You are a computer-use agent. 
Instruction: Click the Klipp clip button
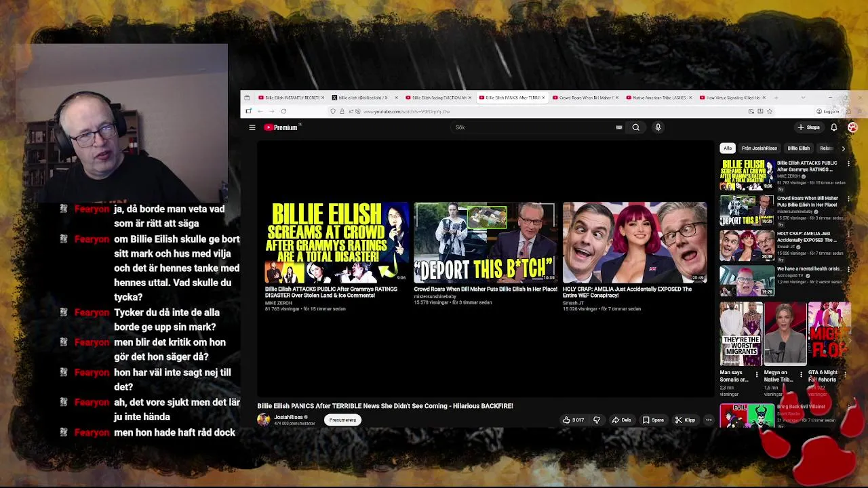tap(685, 420)
